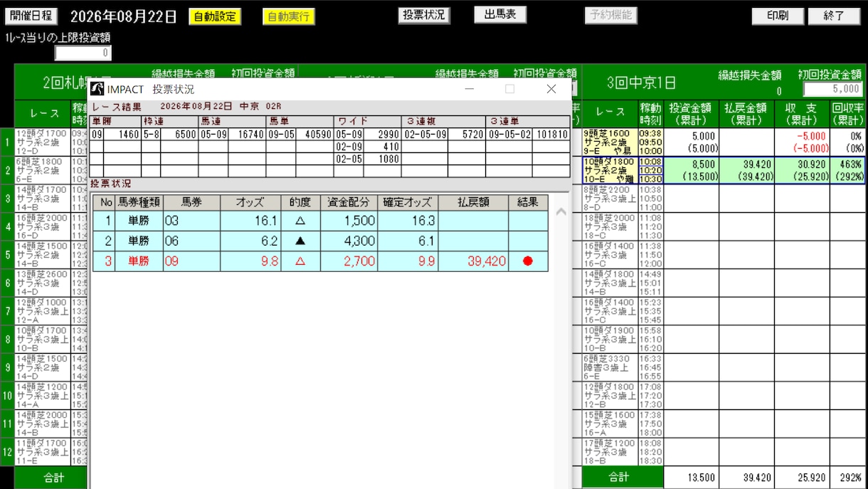Click the 払戻額 cell showing 39,420
Screen dimensions: 868x489
[473, 261]
